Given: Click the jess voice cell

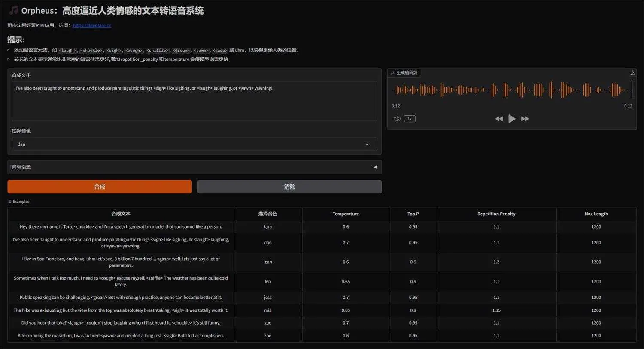Looking at the screenshot, I should [x=268, y=298].
